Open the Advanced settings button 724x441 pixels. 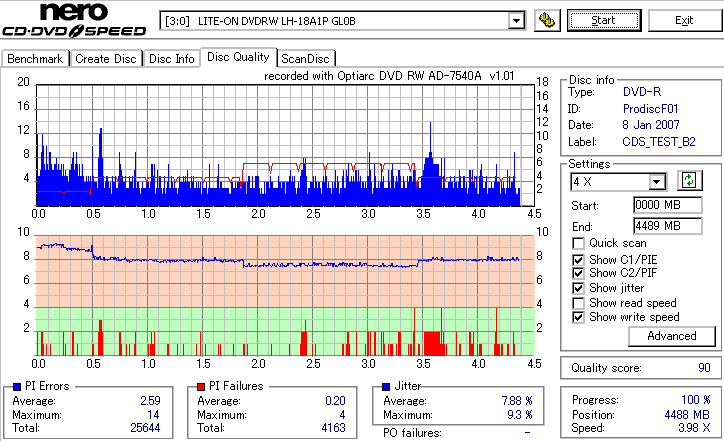(672, 336)
